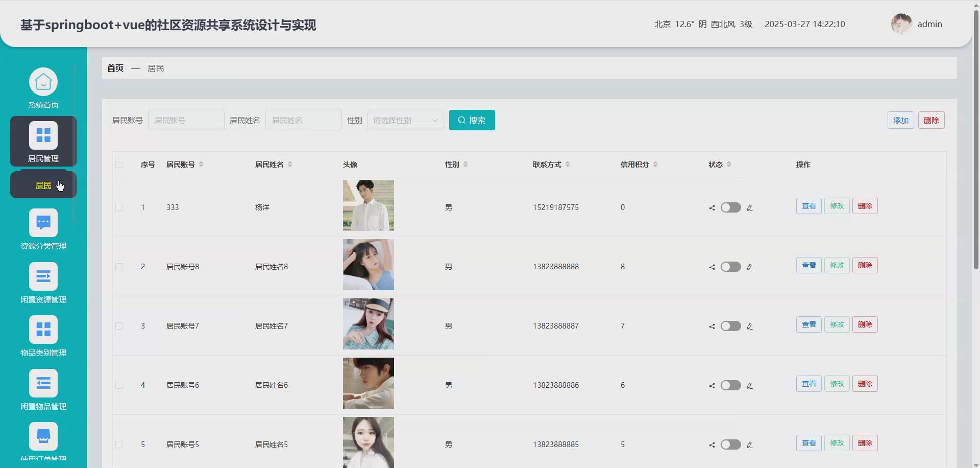Screen dimensions: 980x468
Task: Check the select-all header checkbox
Action: 119,165
